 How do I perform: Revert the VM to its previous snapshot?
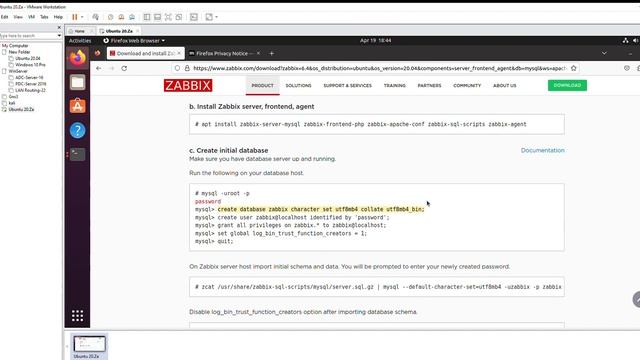pos(121,17)
